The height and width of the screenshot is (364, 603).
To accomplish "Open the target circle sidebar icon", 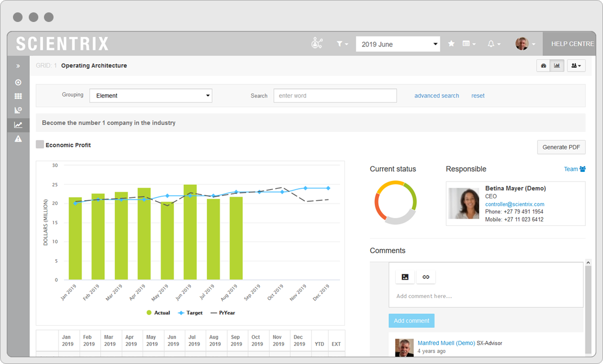I will pyautogui.click(x=18, y=82).
